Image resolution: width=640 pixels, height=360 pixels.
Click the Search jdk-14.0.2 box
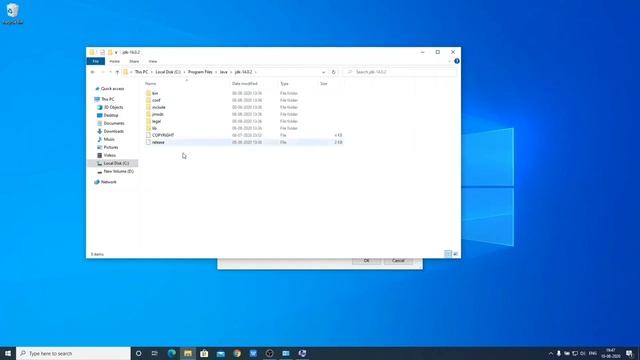(x=399, y=72)
